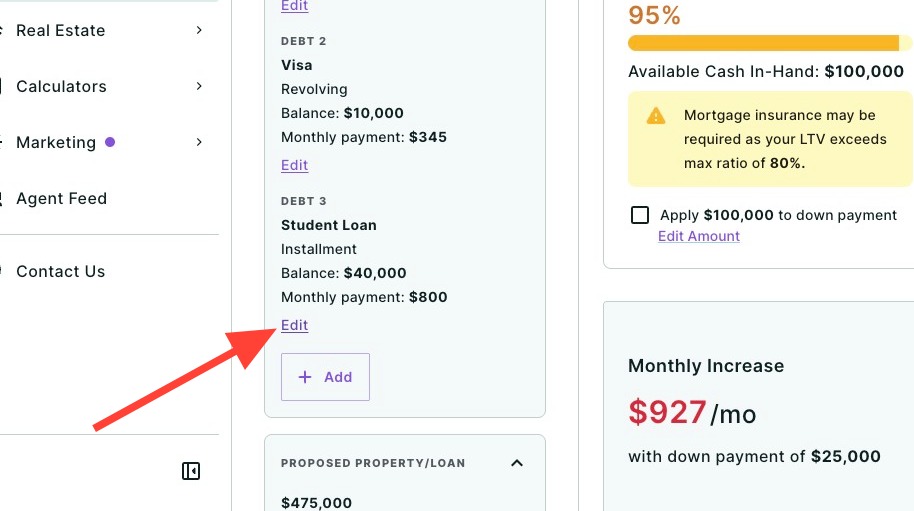Collapse the sidebar with the panel icon
The image size is (914, 511).
191,471
